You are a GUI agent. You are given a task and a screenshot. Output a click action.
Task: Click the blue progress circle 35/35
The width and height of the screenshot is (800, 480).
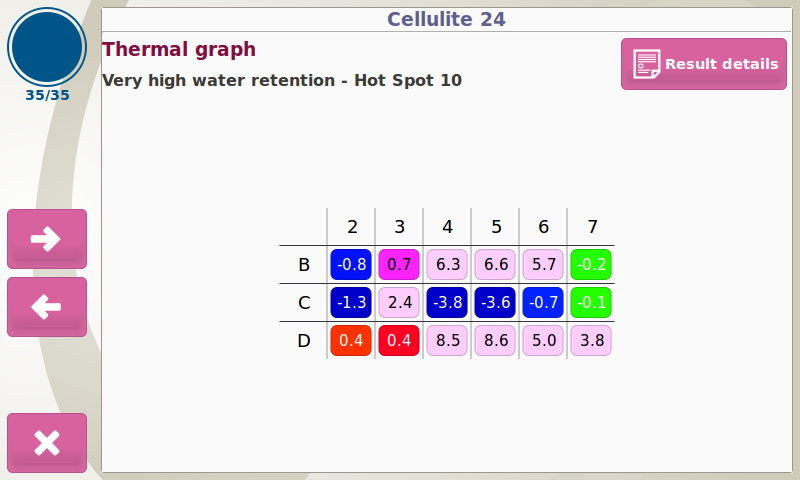(x=47, y=46)
